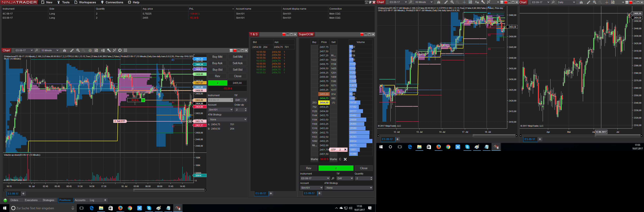Adjust the SuperDOM Quantity stepper
Screen dimensions: 644x212
[371, 178]
